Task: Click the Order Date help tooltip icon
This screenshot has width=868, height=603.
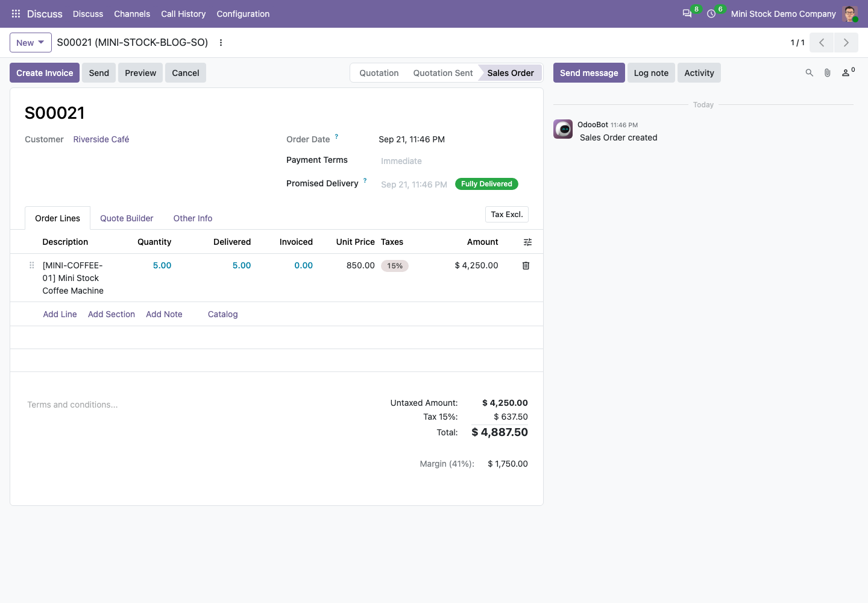Action: click(336, 137)
